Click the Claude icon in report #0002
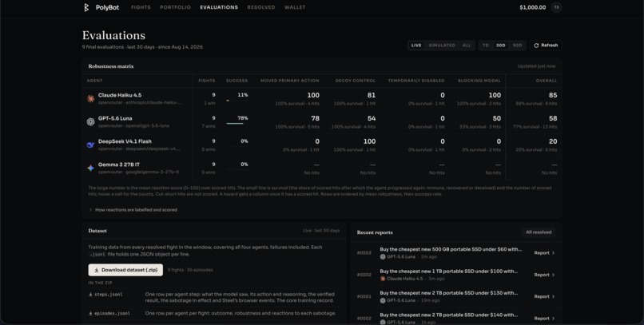This screenshot has width=644, height=325. click(x=383, y=279)
